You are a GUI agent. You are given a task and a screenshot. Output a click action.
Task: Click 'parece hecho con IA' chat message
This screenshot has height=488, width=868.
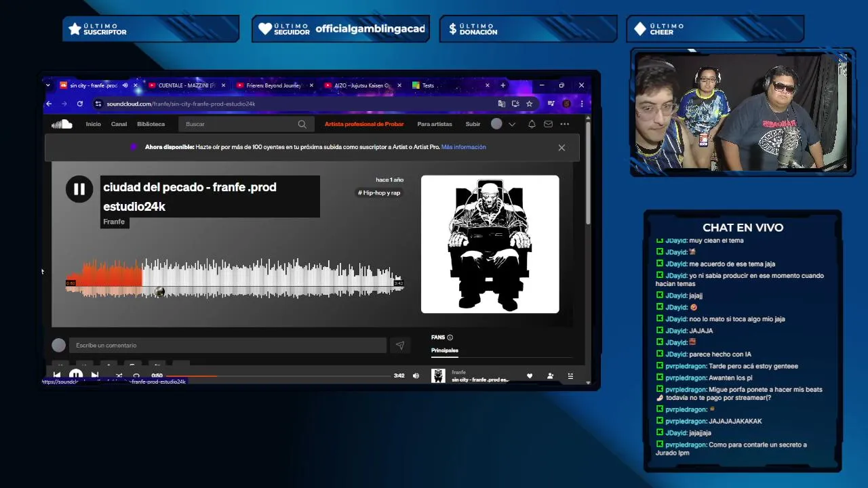click(x=719, y=354)
